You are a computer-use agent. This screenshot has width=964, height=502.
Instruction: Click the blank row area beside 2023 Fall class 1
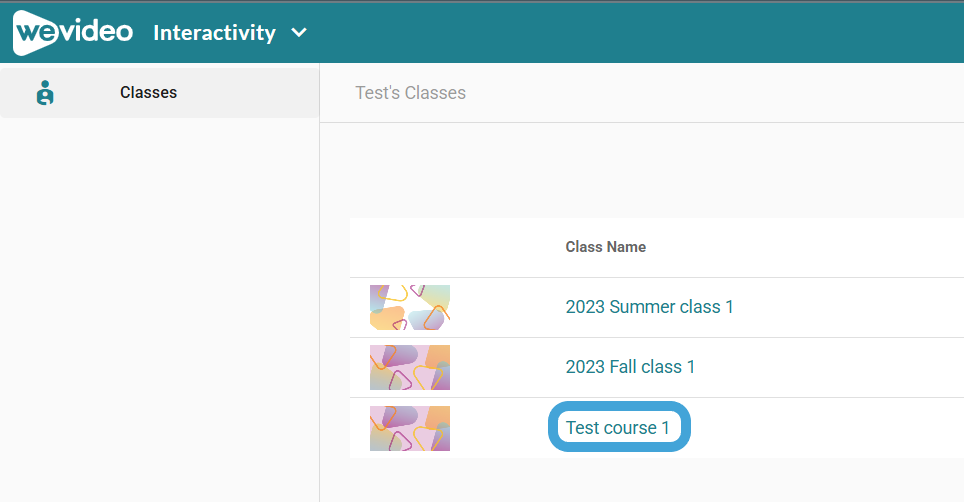click(830, 367)
